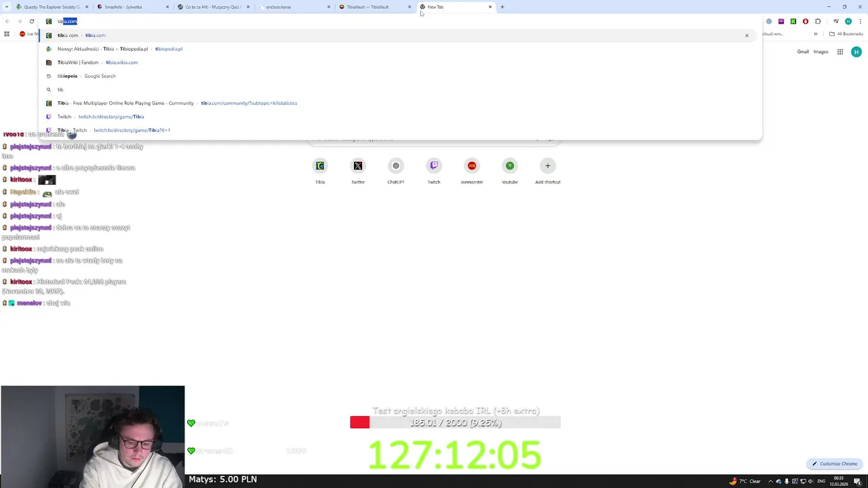Click the webcam overlay thumbnail
This screenshot has height=488, width=868.
93,436
